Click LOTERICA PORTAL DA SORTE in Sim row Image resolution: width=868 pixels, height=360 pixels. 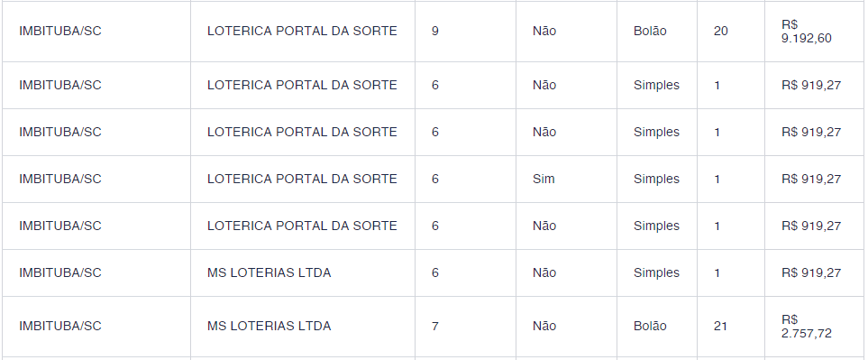pyautogui.click(x=302, y=179)
